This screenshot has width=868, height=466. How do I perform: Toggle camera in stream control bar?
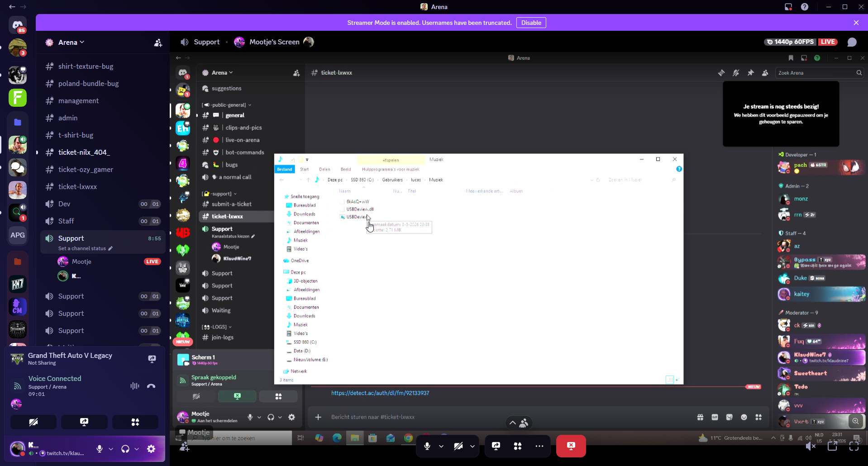click(x=458, y=446)
